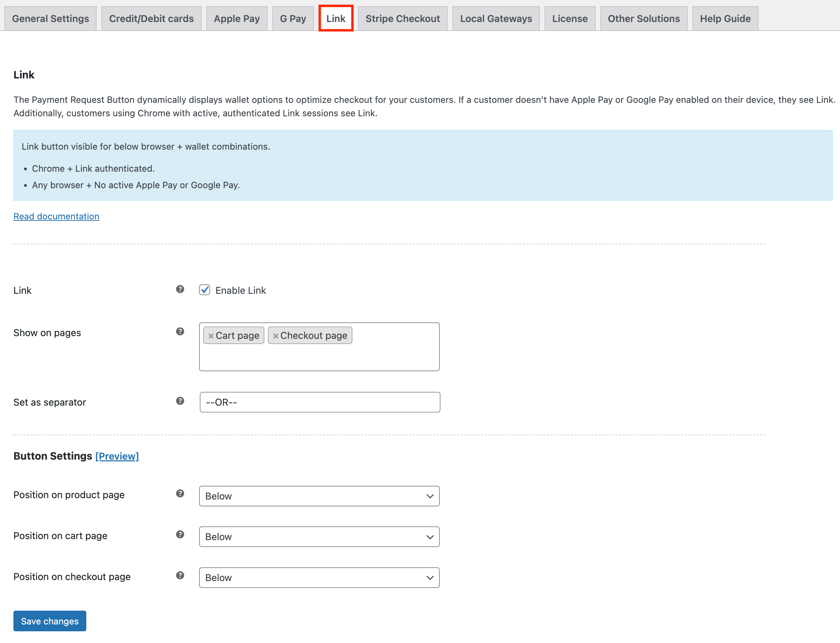The image size is (840, 643).
Task: Click the help icon beside Show on pages
Action: click(179, 331)
